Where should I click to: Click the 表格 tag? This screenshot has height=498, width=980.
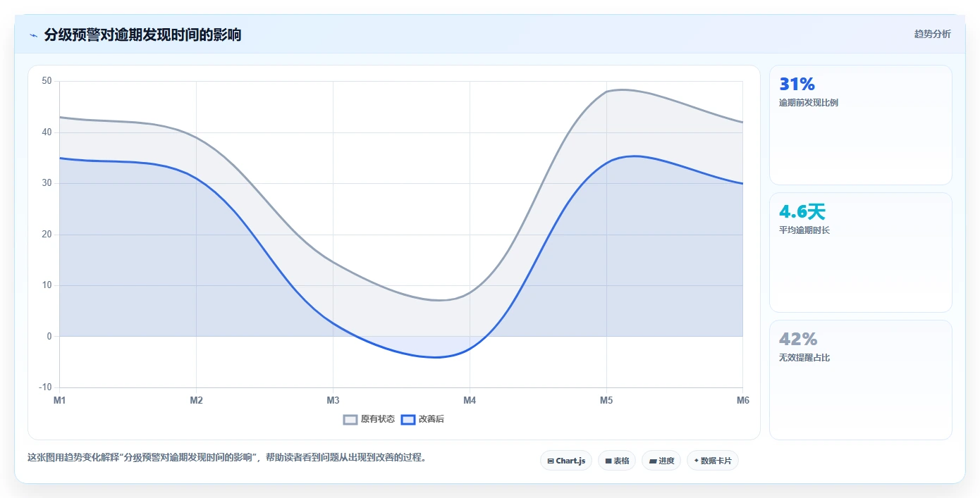tap(617, 461)
